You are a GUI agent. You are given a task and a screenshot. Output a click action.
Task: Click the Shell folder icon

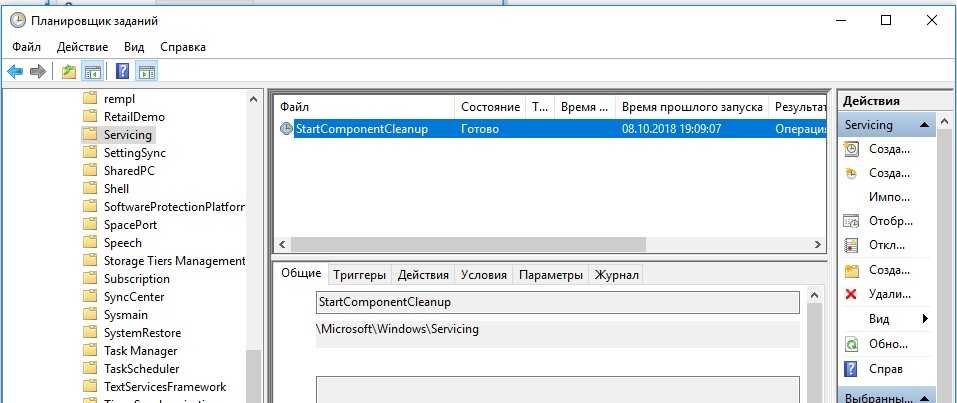click(90, 188)
